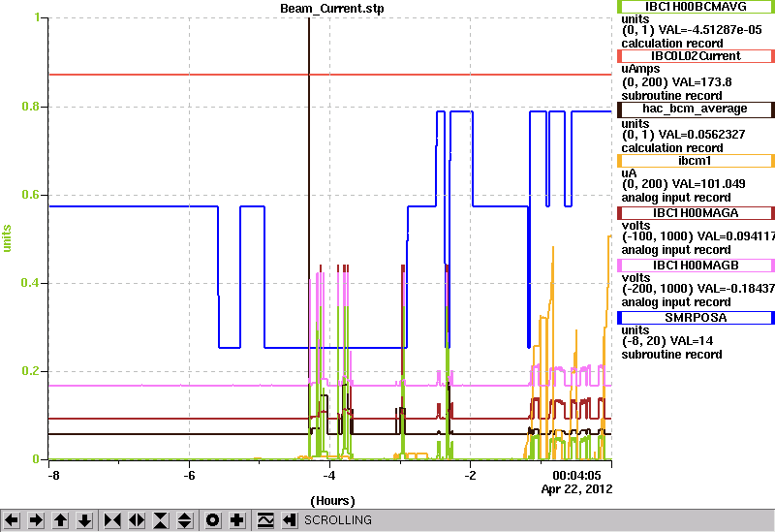Click 'analog input record' under ibcm1
Viewport: 775px width, 532px height.
(676, 198)
